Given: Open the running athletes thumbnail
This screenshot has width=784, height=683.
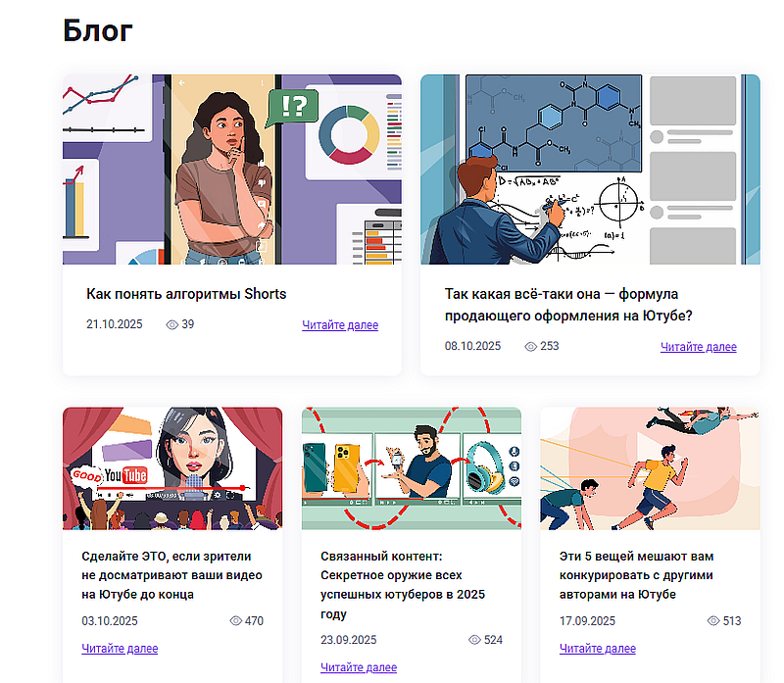Looking at the screenshot, I should click(650, 468).
